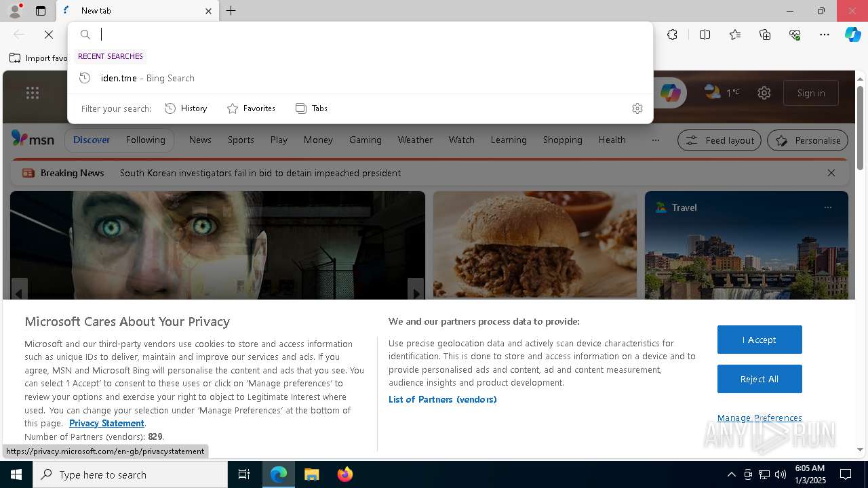
Task: Open the Weather section
Action: [415, 140]
